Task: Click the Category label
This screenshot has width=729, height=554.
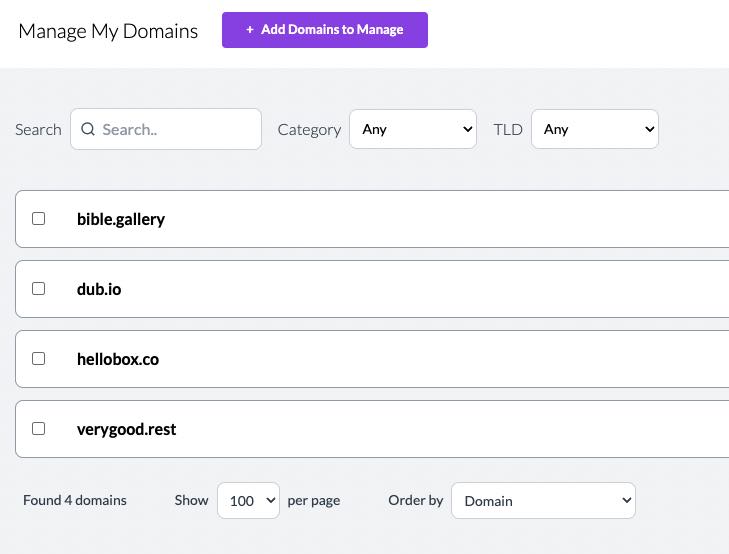Action: coord(309,130)
